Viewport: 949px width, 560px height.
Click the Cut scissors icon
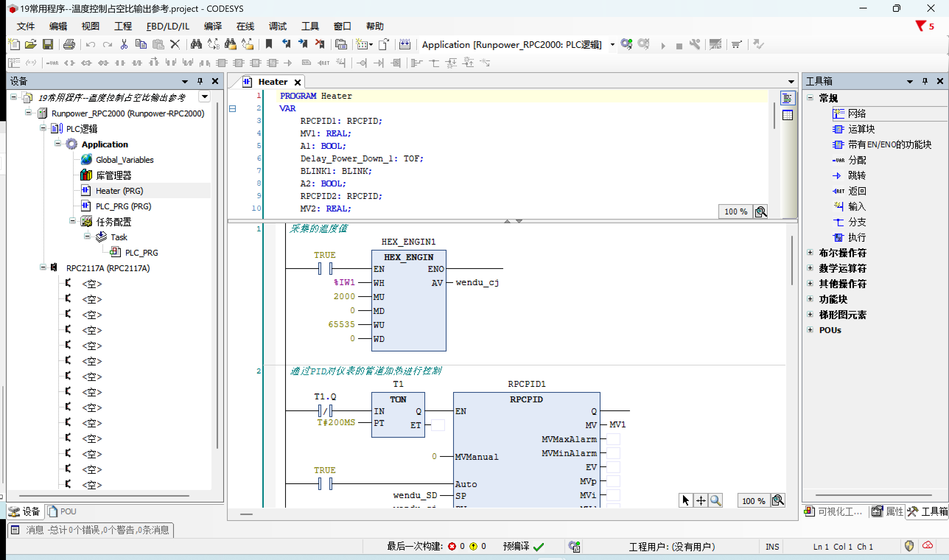(124, 45)
